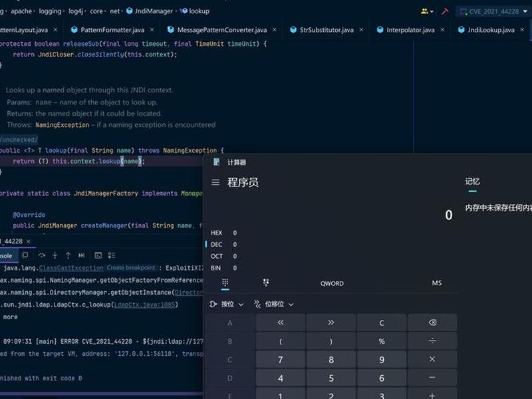
Task: Close the PatternFormatter.java tab
Action: [x=152, y=30]
